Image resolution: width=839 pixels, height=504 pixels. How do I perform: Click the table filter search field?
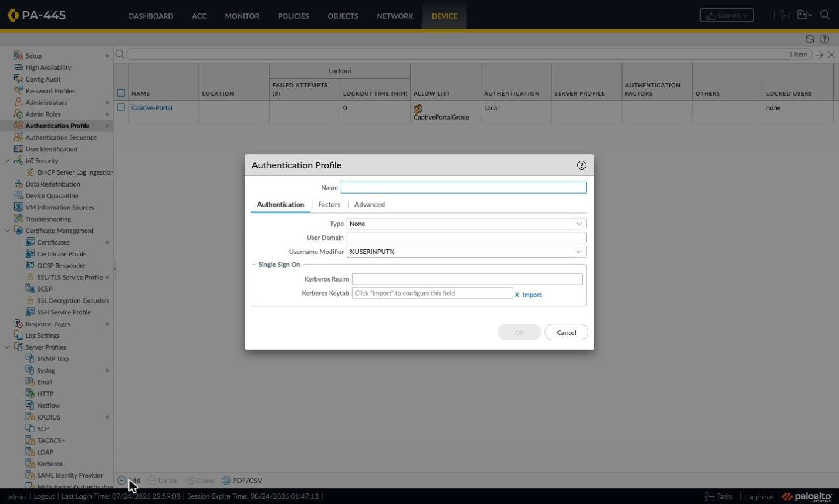point(468,55)
